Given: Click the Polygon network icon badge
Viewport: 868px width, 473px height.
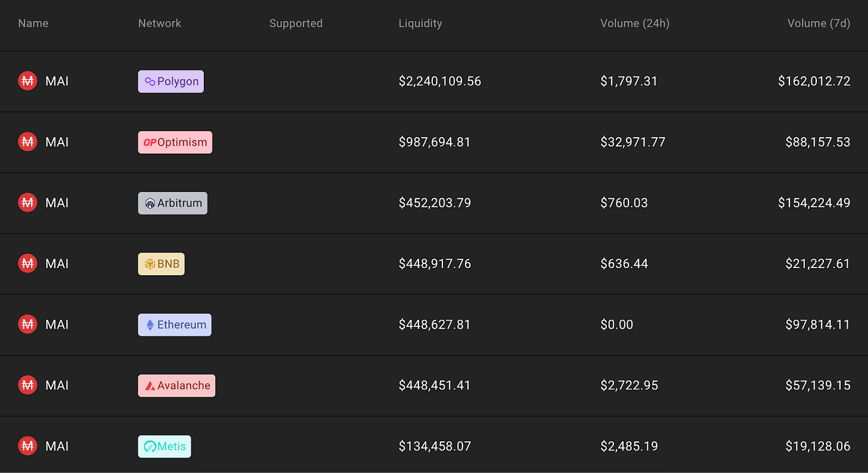Looking at the screenshot, I should 151,81.
